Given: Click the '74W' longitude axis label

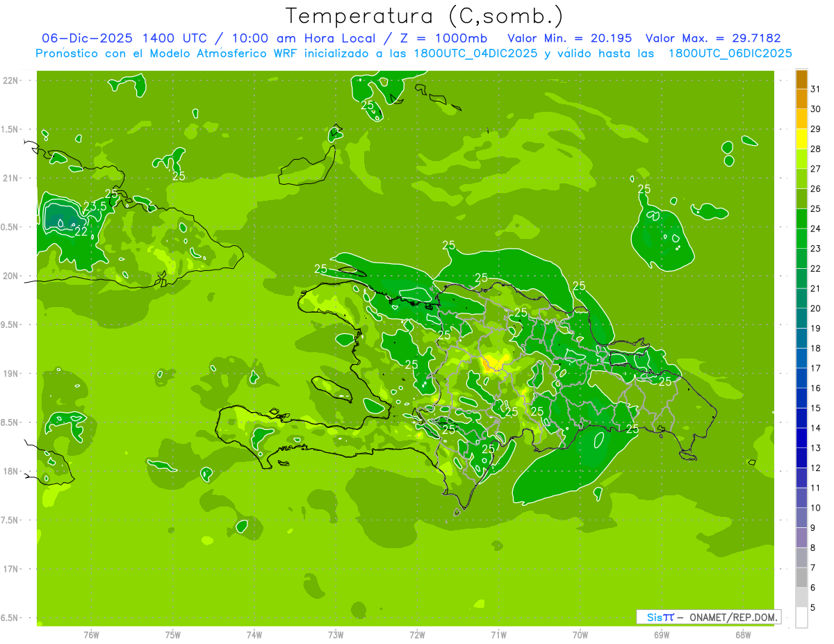Looking at the screenshot, I should point(254,635).
